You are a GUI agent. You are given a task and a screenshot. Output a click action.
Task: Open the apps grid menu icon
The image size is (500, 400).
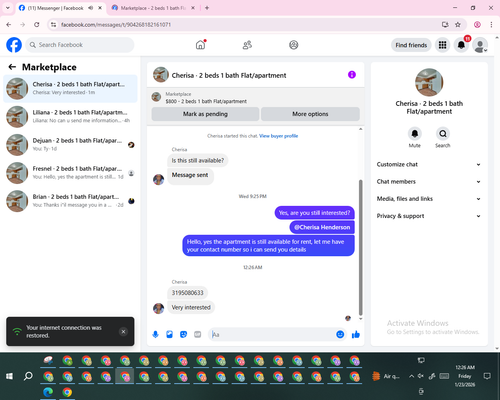click(442, 45)
